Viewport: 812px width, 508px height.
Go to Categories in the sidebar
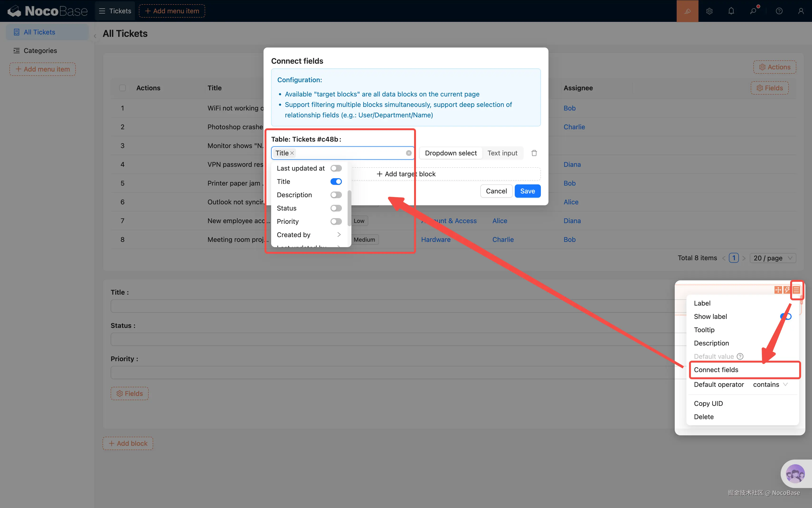(40, 51)
